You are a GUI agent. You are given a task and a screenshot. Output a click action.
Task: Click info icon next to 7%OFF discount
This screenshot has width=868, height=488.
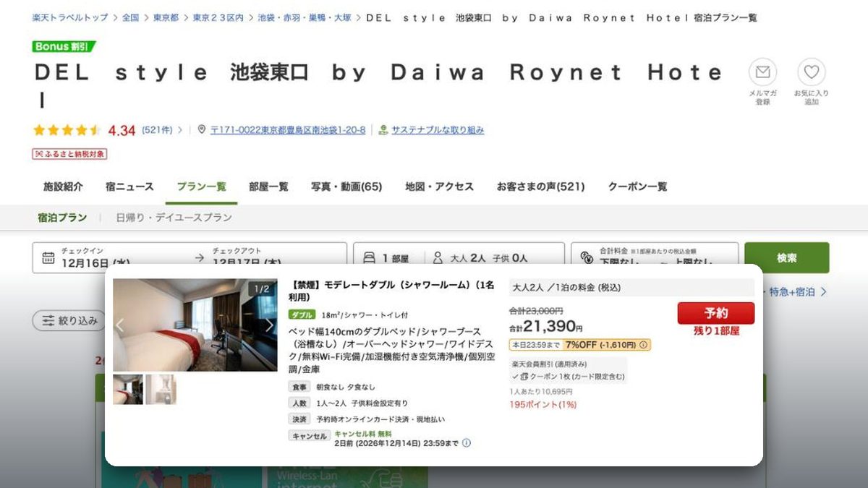644,345
